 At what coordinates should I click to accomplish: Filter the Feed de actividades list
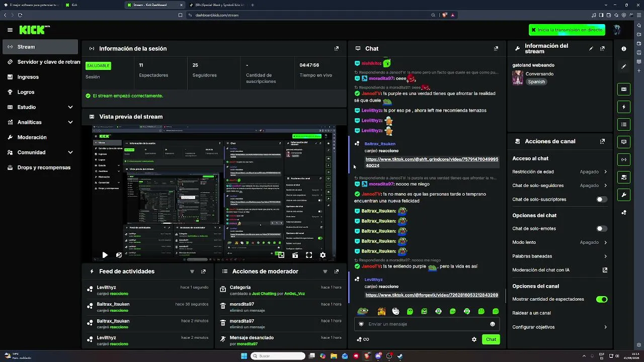[x=192, y=271]
